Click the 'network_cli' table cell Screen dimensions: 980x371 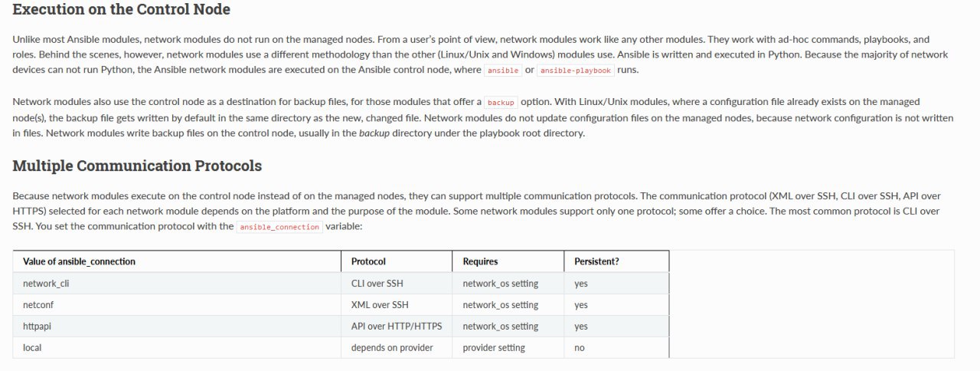[177, 284]
